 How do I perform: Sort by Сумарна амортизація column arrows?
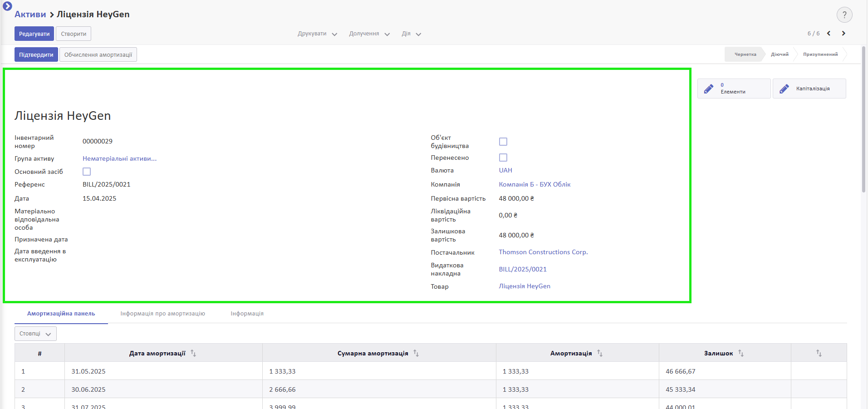click(416, 353)
